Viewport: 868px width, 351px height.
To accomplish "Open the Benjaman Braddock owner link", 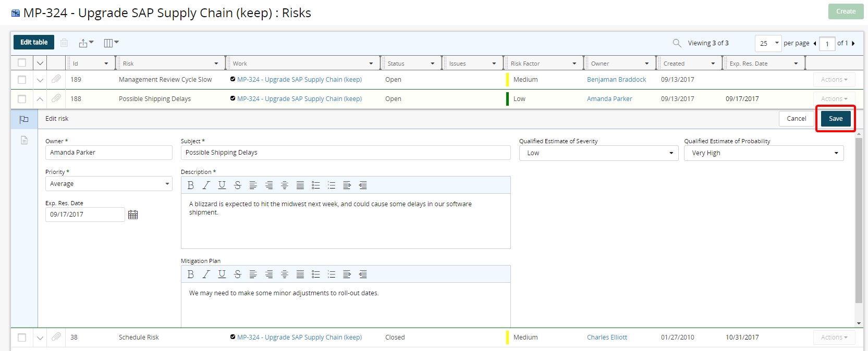I will 616,80.
